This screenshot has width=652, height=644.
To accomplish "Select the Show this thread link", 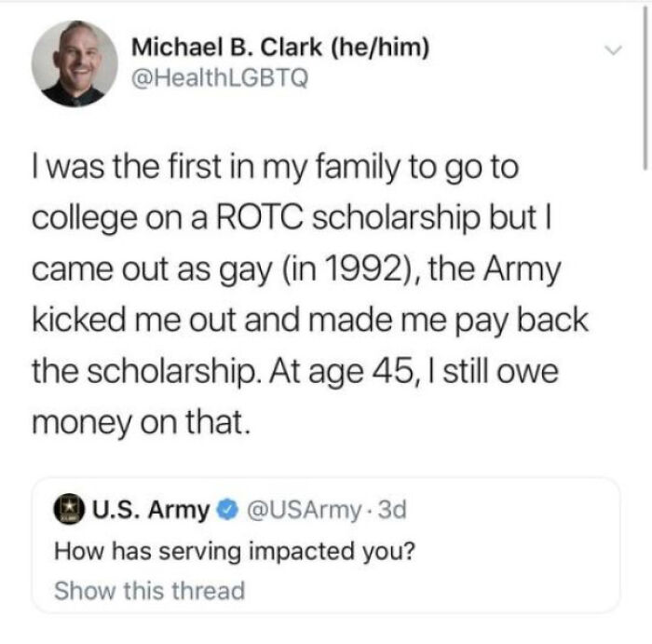I will [x=149, y=589].
